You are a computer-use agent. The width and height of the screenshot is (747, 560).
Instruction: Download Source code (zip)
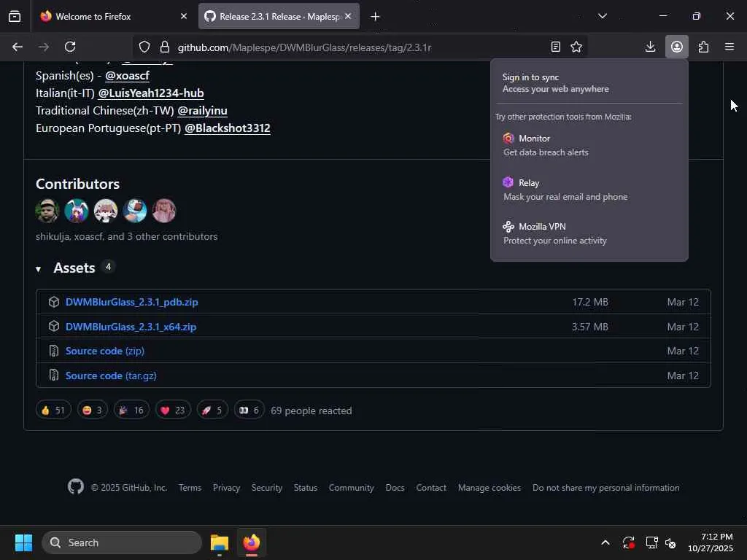click(105, 351)
